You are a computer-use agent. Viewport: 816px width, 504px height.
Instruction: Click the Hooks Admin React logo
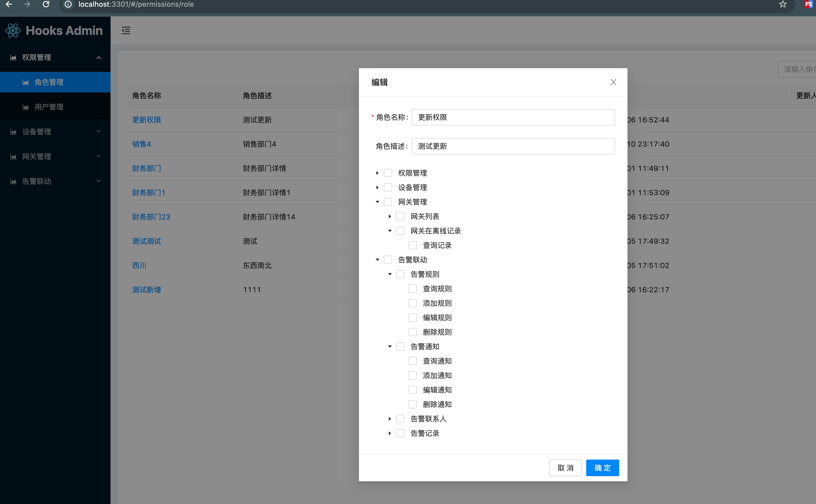13,30
